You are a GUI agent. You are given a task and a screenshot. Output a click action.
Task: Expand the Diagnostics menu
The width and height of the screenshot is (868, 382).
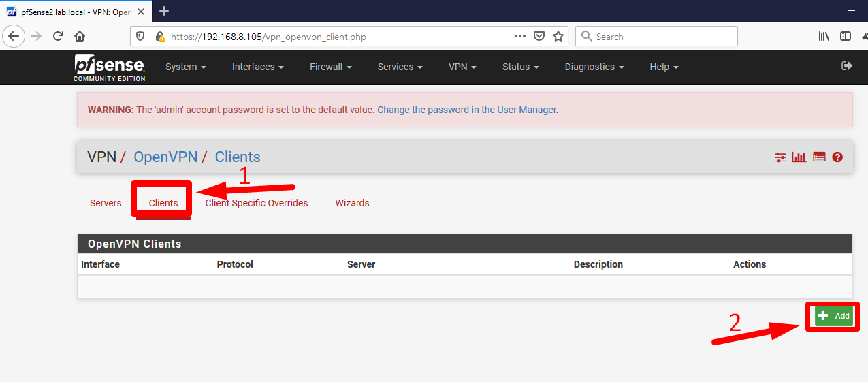point(594,67)
